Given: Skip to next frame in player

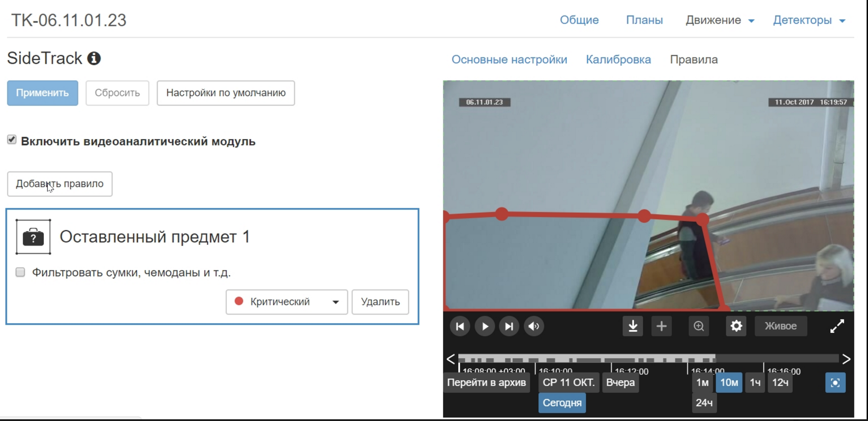Looking at the screenshot, I should pos(509,326).
